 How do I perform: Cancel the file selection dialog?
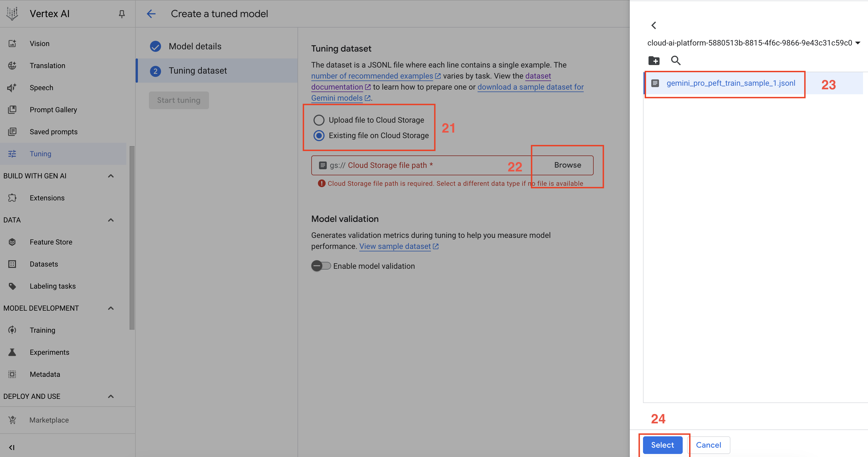click(x=708, y=445)
